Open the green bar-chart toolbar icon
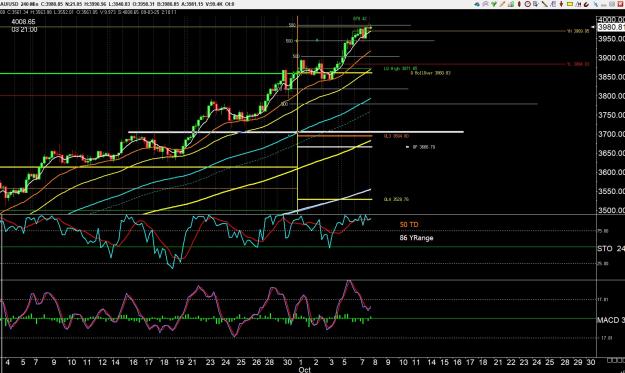Viewport: 625px width, 373px height. pos(511,4)
